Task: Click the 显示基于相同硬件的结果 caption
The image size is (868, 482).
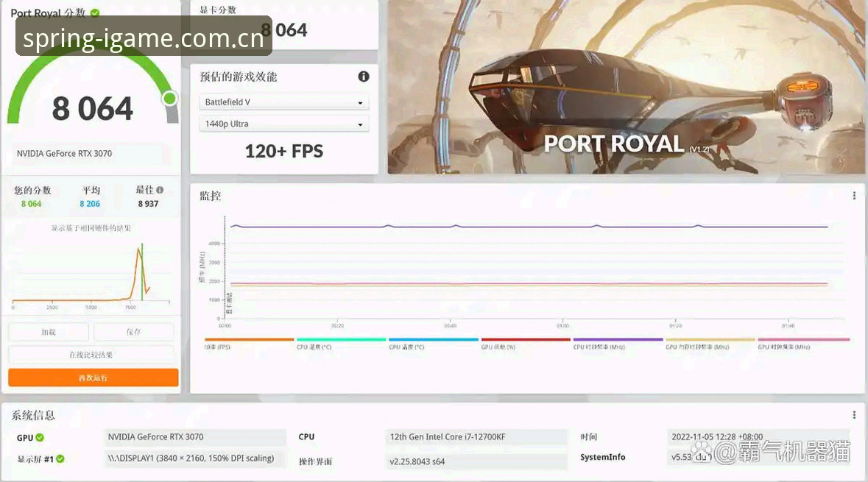Action: pos(91,228)
